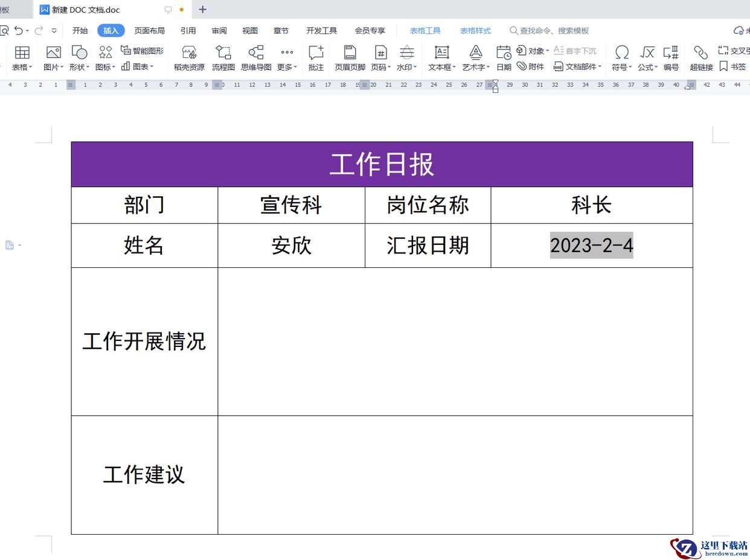
Task: Open the 开发工具 tab
Action: click(x=321, y=31)
